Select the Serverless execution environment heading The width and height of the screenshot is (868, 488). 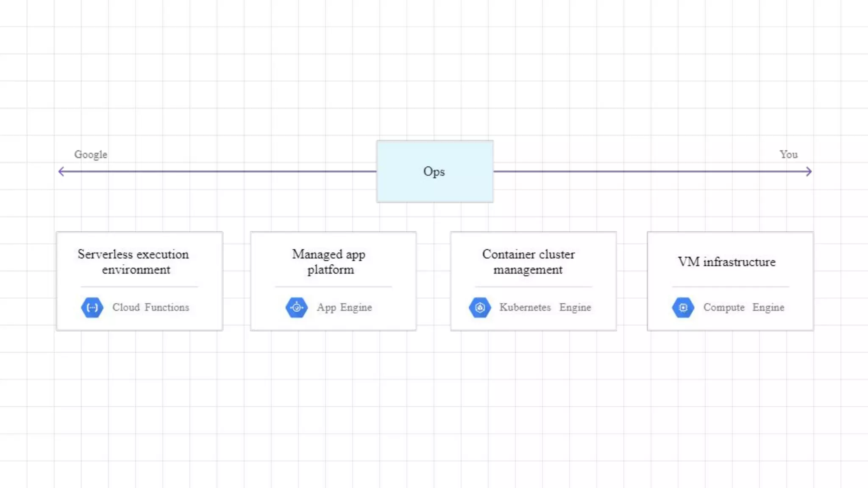(x=134, y=262)
